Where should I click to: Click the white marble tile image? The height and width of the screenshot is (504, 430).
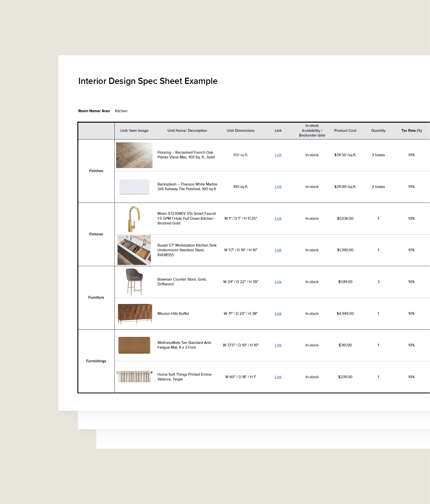point(134,187)
